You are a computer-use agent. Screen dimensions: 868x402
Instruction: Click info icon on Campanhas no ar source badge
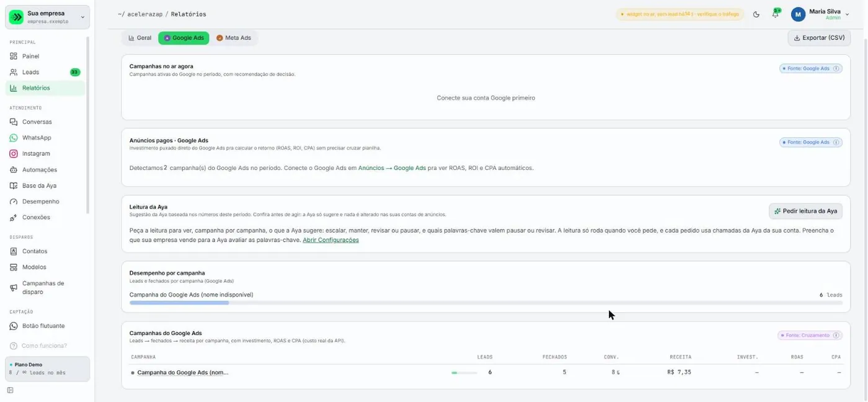coord(836,69)
